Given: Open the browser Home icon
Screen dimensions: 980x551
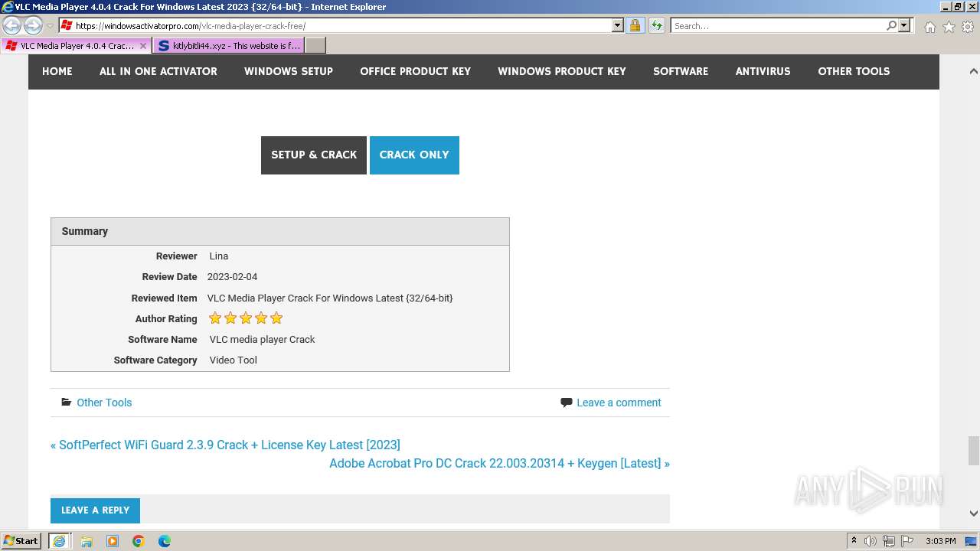Looking at the screenshot, I should (929, 27).
